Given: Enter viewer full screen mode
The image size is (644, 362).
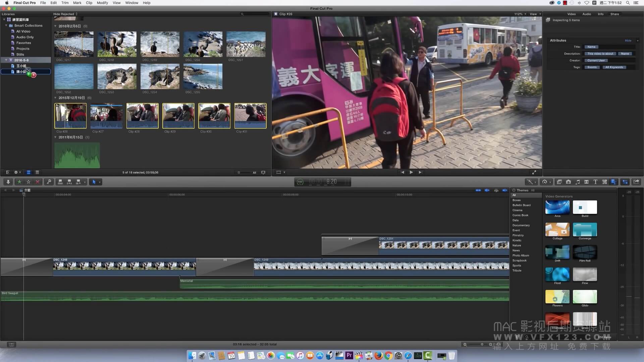Looking at the screenshot, I should click(534, 172).
